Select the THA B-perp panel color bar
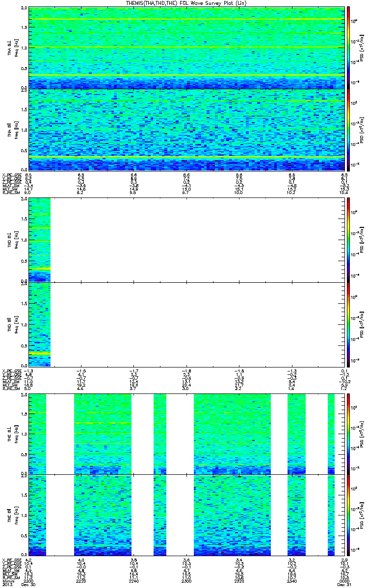Screen dimensions: 368x588 pyautogui.click(x=349, y=48)
